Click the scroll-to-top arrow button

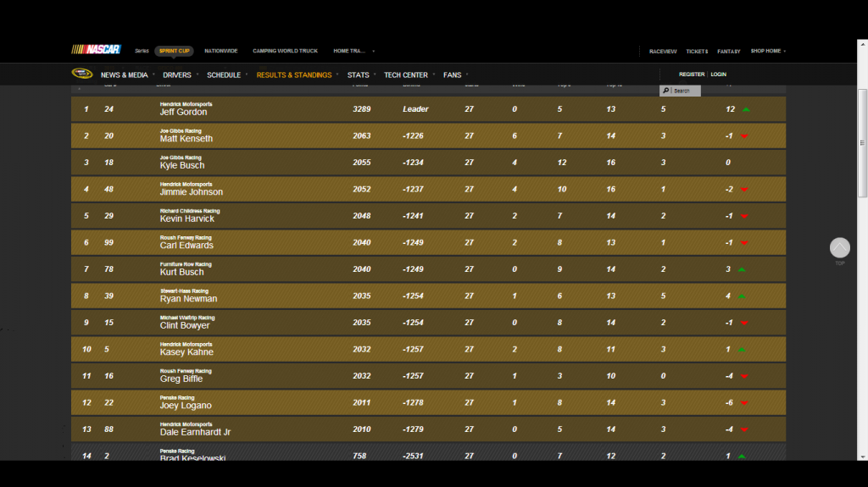pos(839,247)
